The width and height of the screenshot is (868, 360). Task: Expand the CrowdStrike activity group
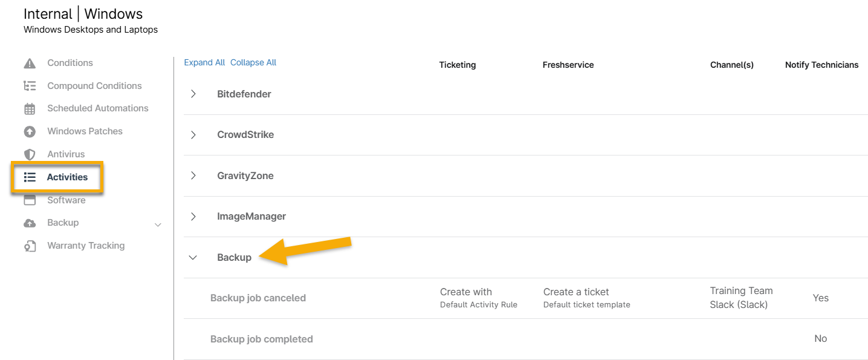[x=193, y=135]
